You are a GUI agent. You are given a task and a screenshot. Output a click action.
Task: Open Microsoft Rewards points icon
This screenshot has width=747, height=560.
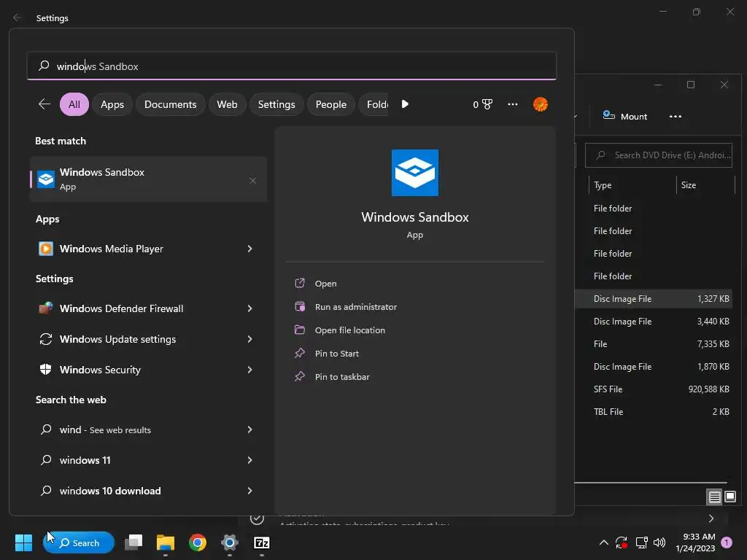(x=483, y=104)
